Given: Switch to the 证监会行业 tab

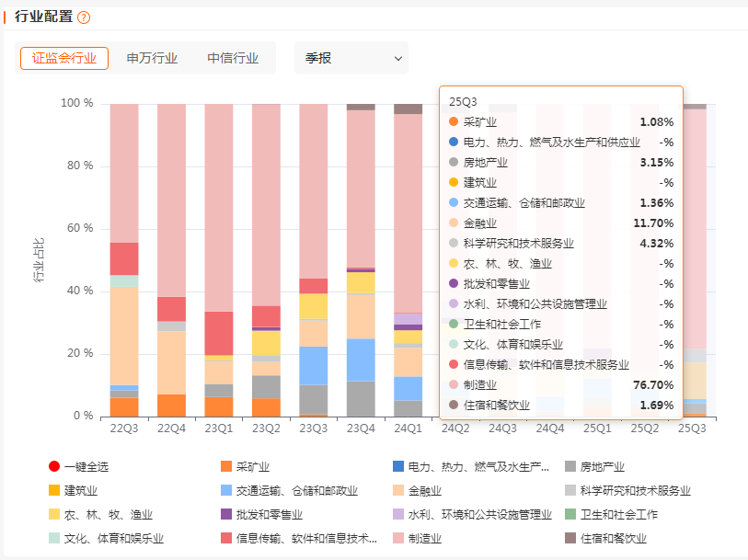Looking at the screenshot, I should click(x=64, y=58).
